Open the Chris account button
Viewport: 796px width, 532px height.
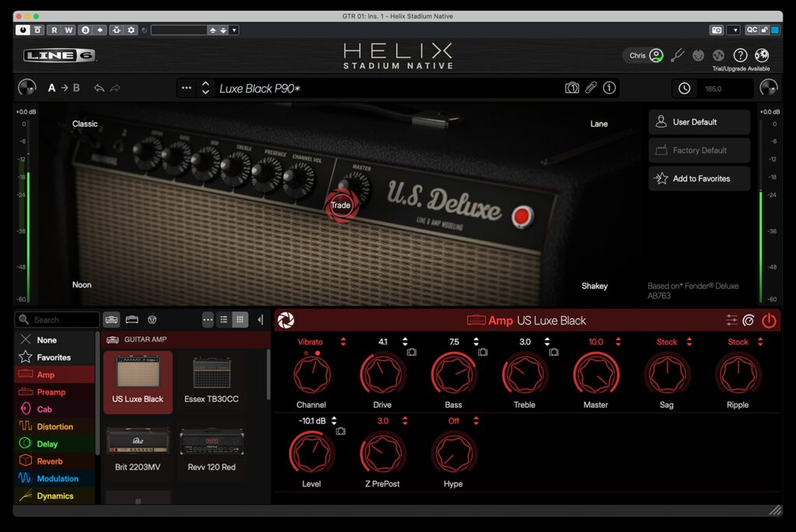click(643, 55)
